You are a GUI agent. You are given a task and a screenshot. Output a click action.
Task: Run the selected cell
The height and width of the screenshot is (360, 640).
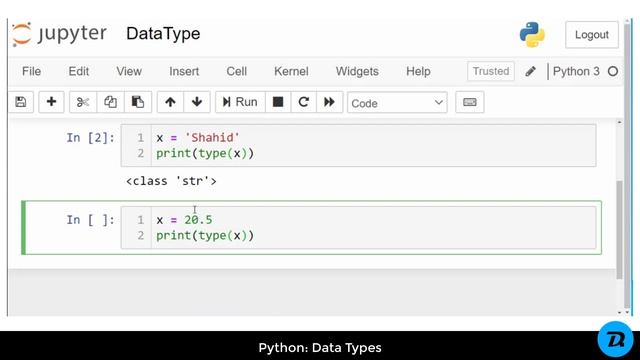(240, 102)
